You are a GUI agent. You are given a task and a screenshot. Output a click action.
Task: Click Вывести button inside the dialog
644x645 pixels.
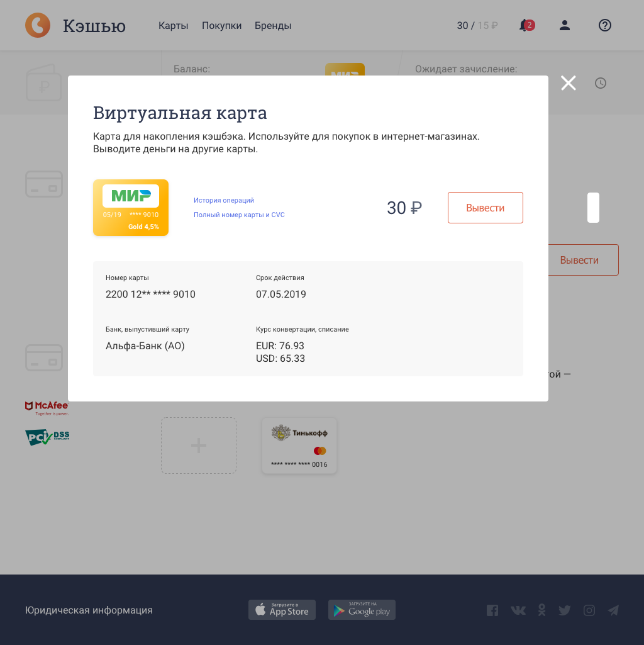tap(486, 208)
